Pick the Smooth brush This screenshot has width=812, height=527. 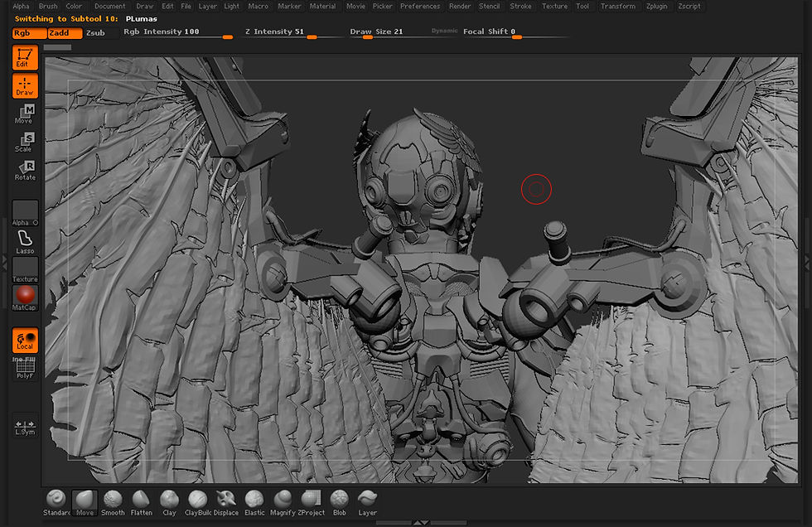pyautogui.click(x=113, y=500)
